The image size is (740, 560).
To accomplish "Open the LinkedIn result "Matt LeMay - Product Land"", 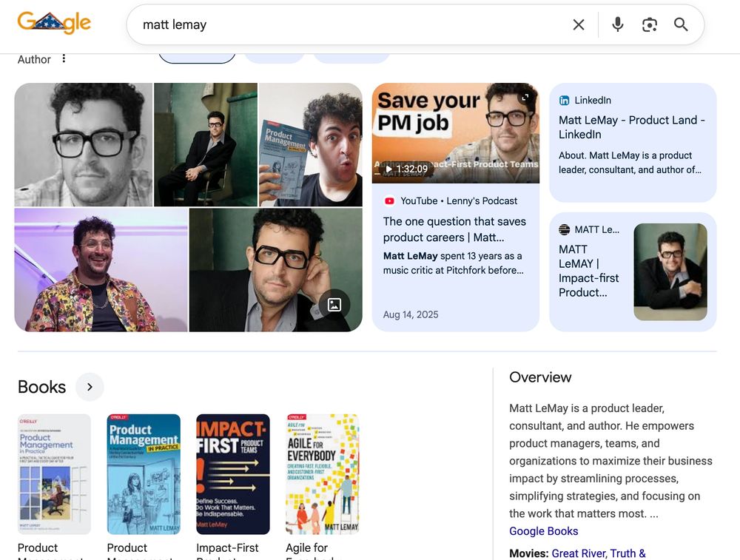I will click(x=633, y=126).
